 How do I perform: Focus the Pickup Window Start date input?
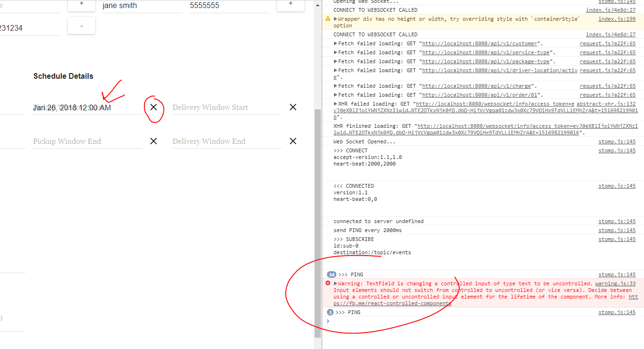tap(87, 108)
